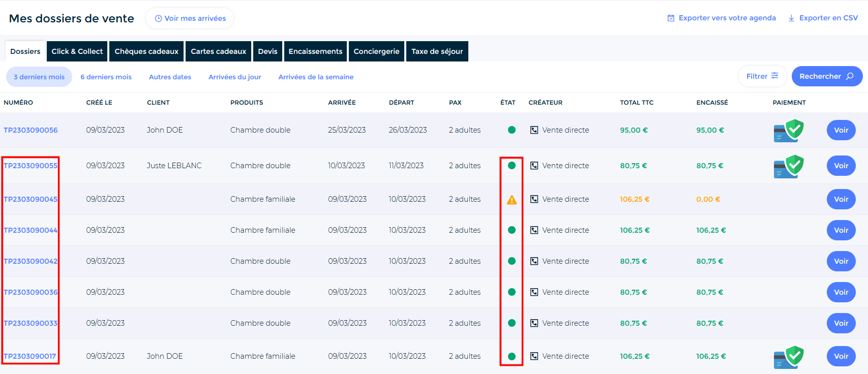Click the download icon beside Exporter en CSV

pos(791,18)
